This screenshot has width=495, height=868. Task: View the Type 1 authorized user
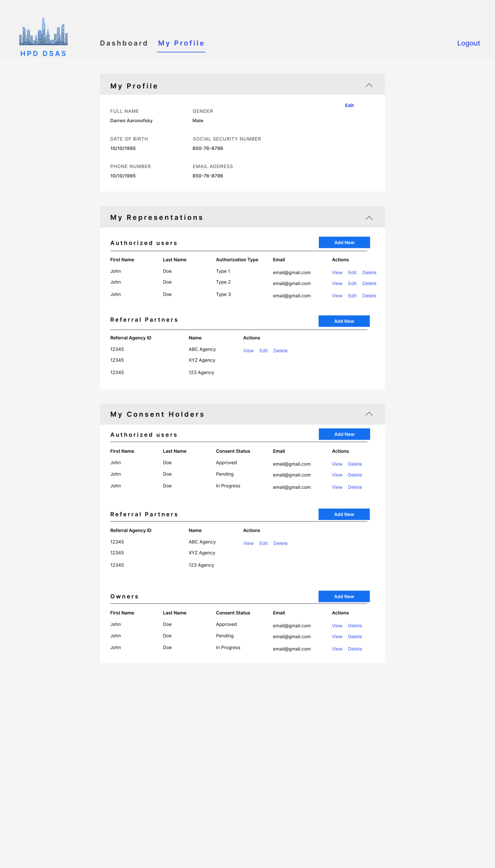coord(337,273)
